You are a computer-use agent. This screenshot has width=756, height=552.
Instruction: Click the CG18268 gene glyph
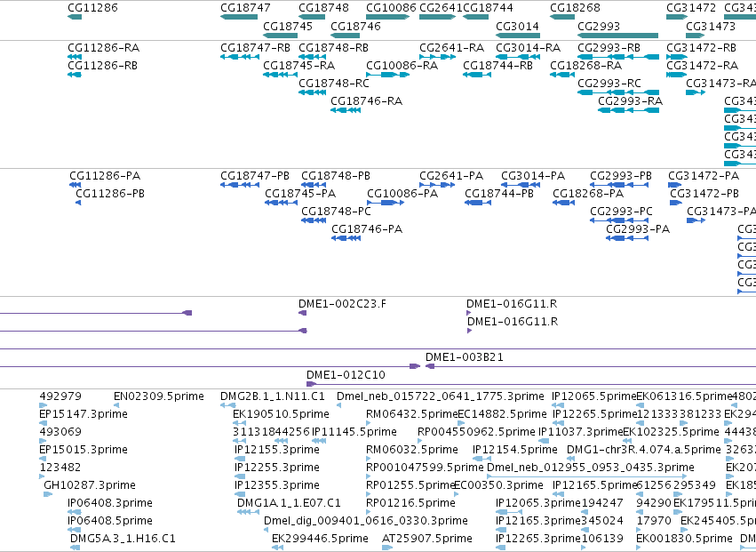click(x=562, y=17)
